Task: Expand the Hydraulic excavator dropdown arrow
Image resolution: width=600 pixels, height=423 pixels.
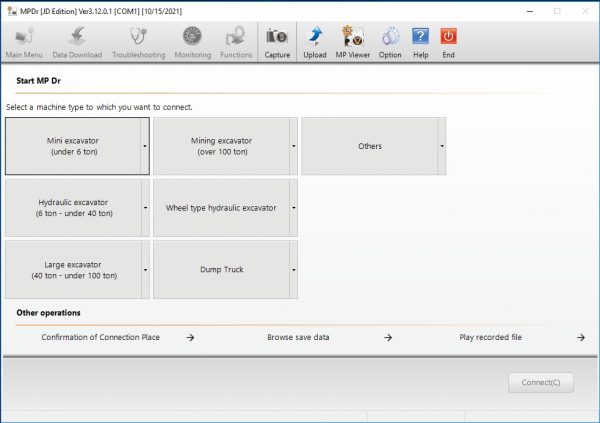Action: pyautogui.click(x=145, y=208)
